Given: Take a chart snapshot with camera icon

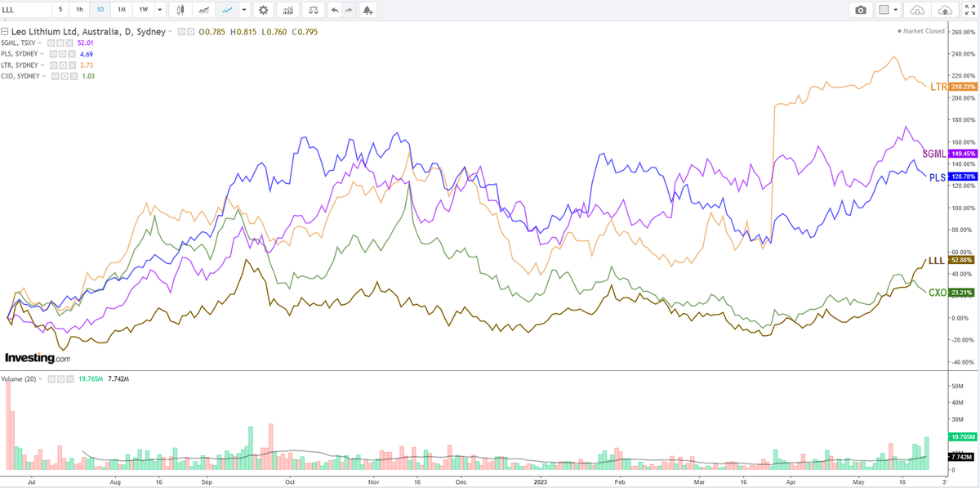Looking at the screenshot, I should click(x=860, y=10).
